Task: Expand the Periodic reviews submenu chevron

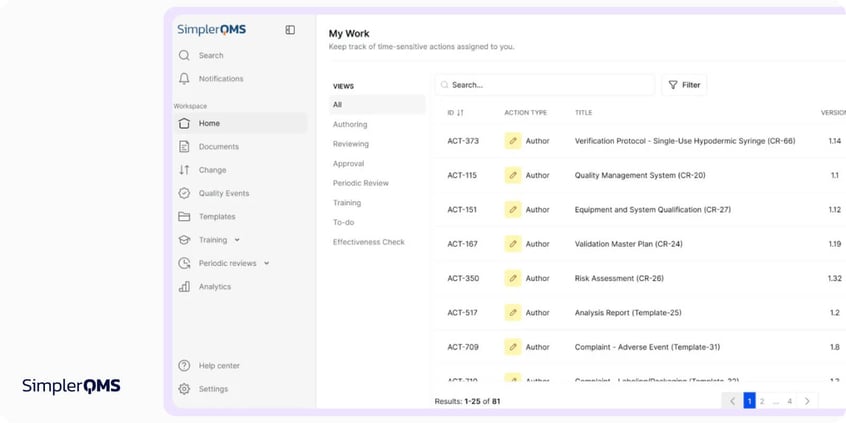Action: [266, 263]
